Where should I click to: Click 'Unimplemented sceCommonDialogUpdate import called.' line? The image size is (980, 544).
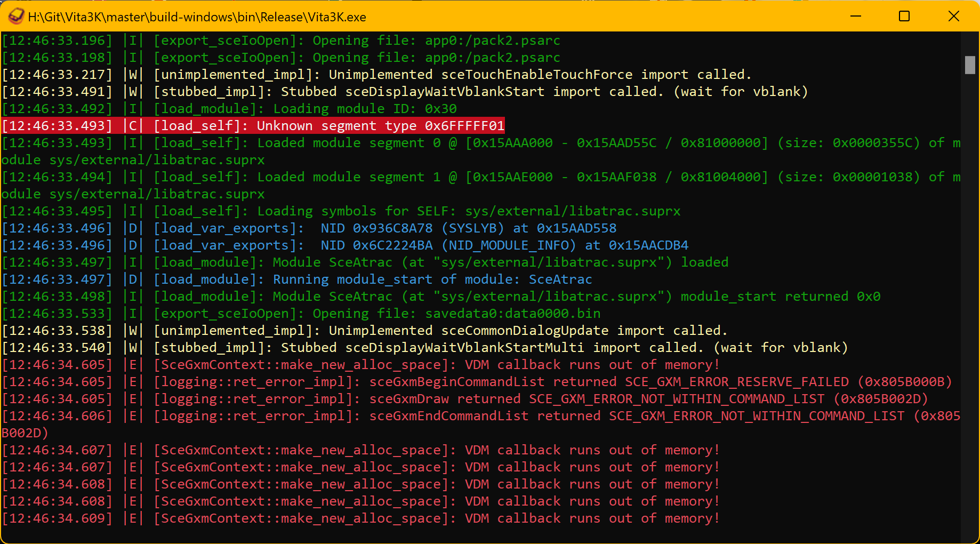[365, 331]
